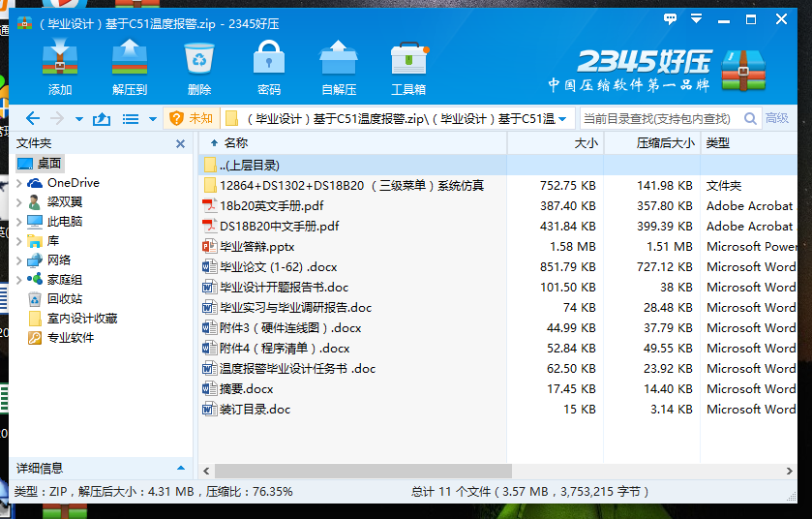Click the 1.58 MB size cell
Image resolution: width=812 pixels, height=519 pixels.
[x=573, y=247]
